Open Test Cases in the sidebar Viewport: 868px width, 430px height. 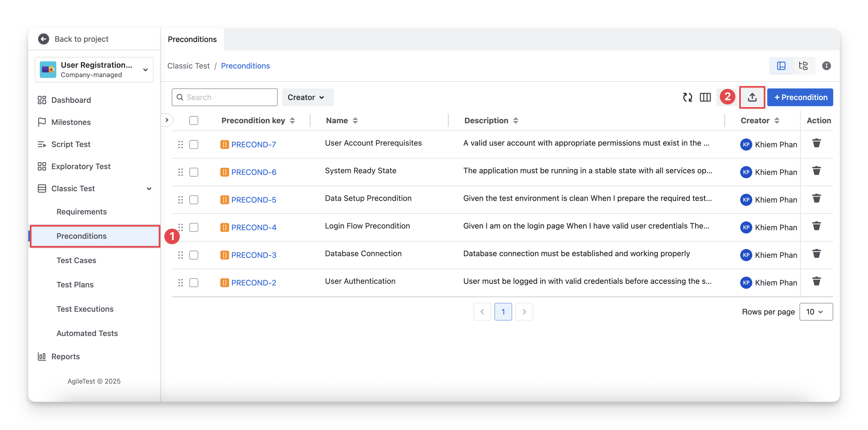tap(76, 260)
